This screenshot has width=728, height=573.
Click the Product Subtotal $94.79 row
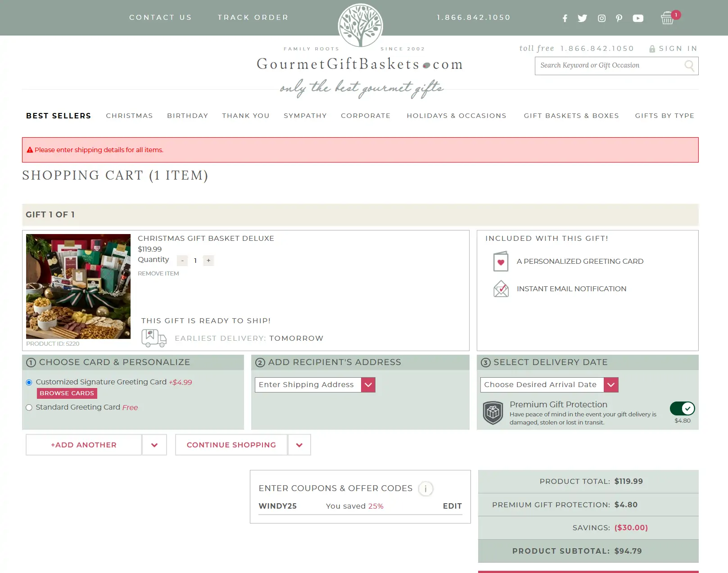point(588,551)
